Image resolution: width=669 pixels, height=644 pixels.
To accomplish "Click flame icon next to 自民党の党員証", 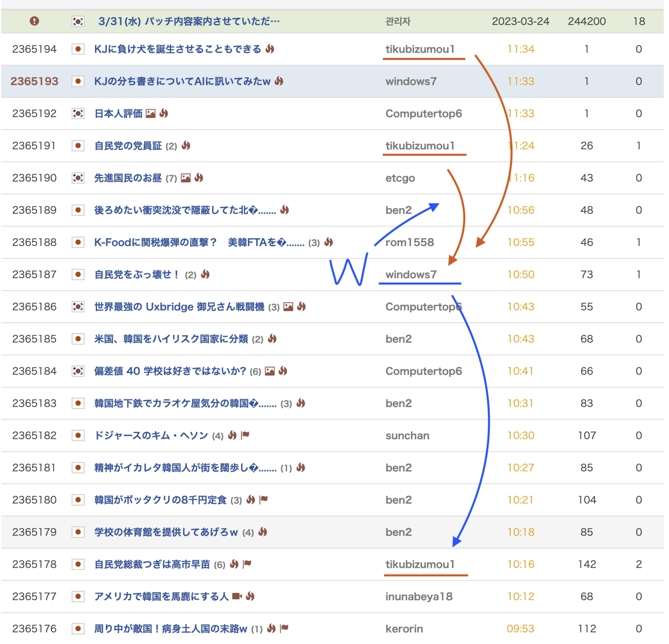I will (x=186, y=146).
